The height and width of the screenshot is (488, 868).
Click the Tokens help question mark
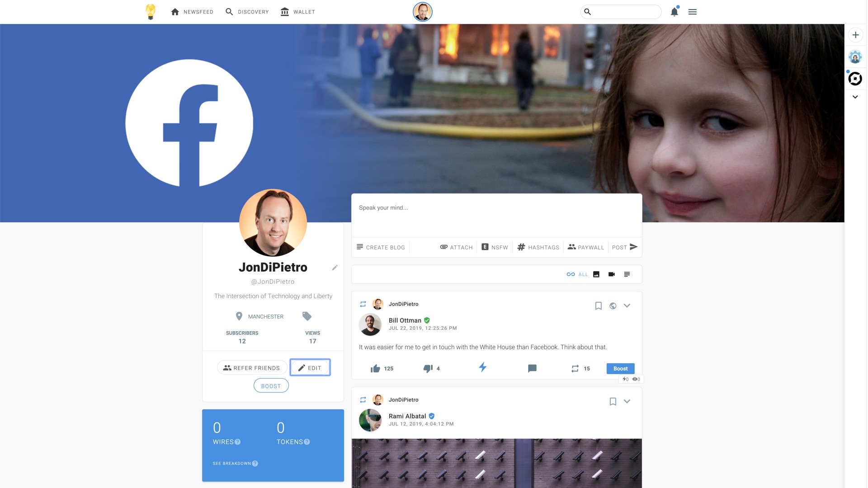pos(307,442)
